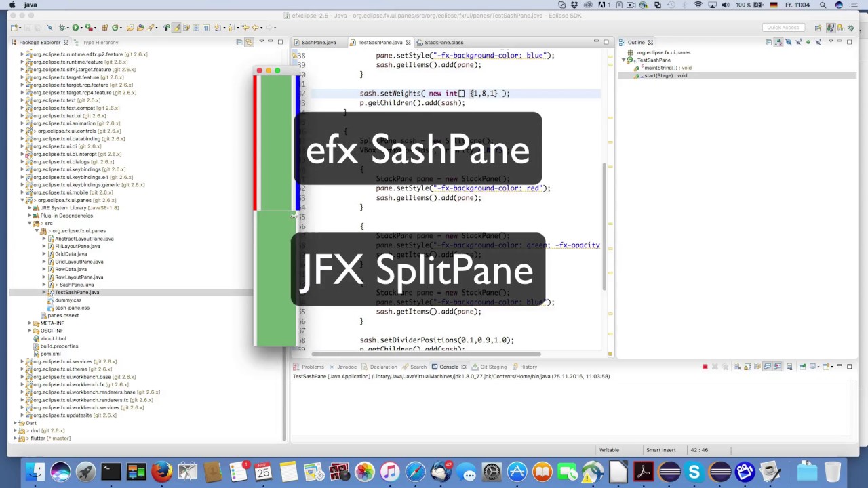Expand Plug-in Dependencies node

point(30,216)
